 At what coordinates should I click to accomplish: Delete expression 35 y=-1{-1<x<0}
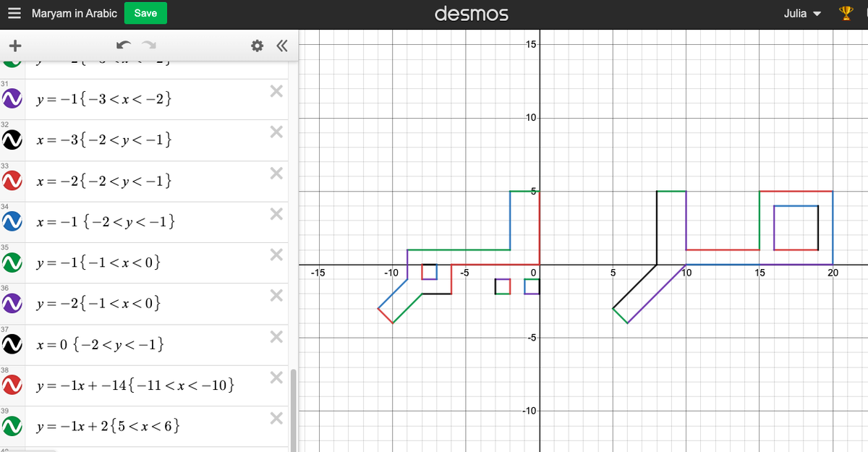276,255
